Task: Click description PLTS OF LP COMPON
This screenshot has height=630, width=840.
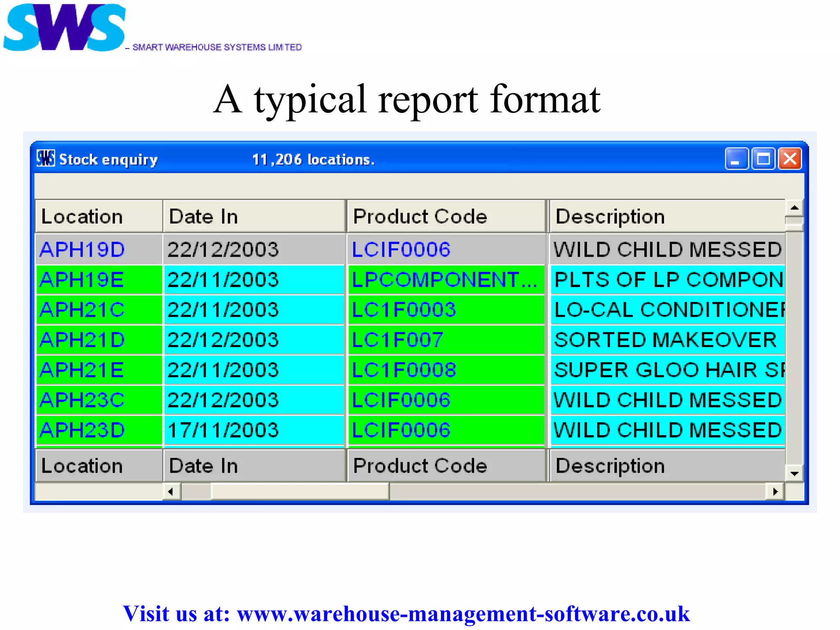Action: pos(667,280)
